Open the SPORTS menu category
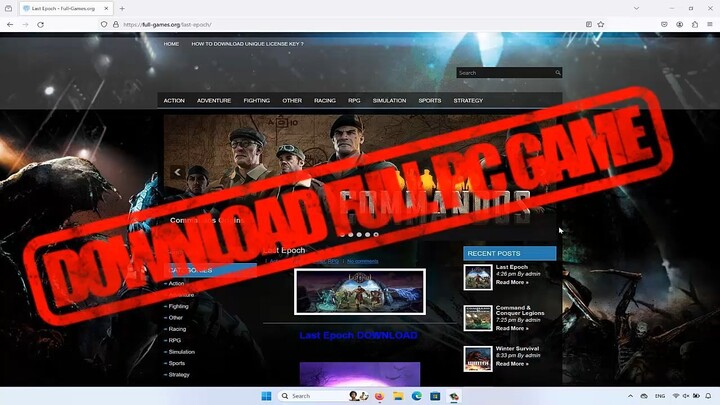720x405 pixels. pos(430,101)
